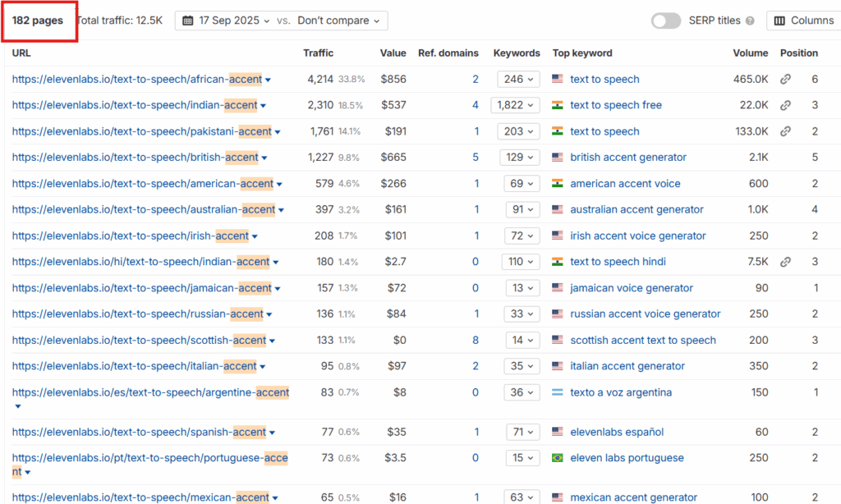Open the scottish-accent page URL
841x504 pixels.
click(139, 340)
